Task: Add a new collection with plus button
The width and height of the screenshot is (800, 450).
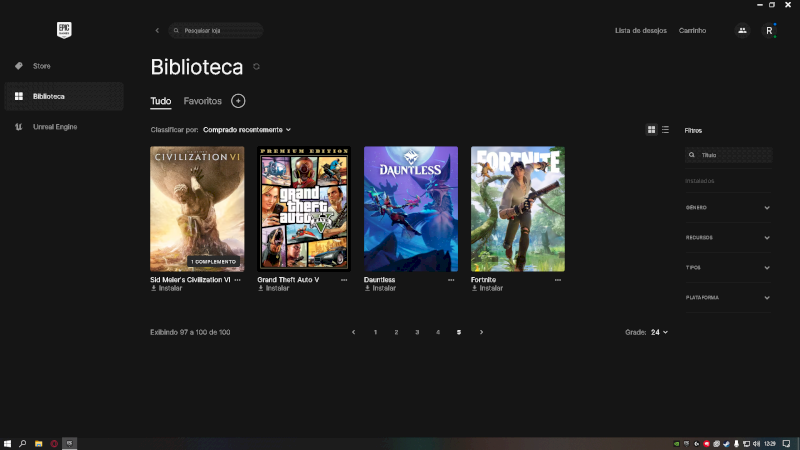Action: (238, 101)
